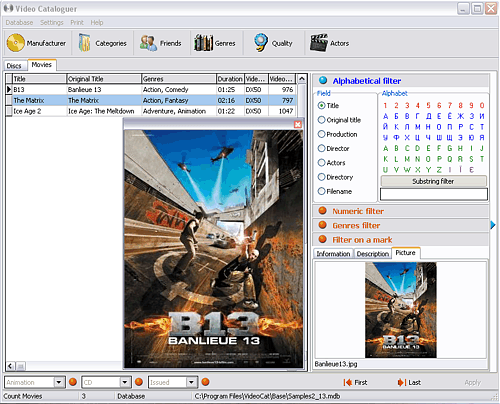Viewport: 500px width, 404px height.
Task: Collapse the Alphabetical filter section
Action: [x=401, y=80]
